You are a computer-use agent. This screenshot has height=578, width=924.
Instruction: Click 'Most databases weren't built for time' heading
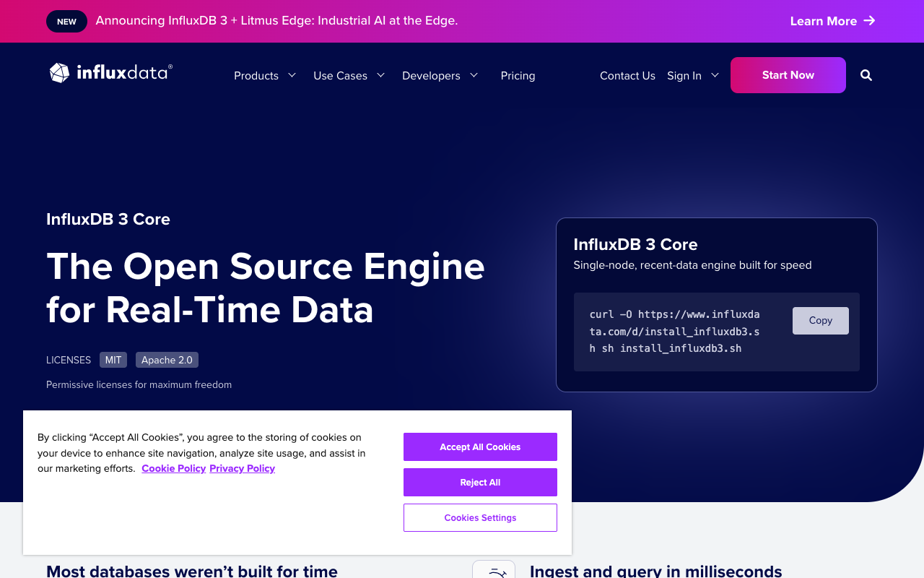tap(192, 570)
